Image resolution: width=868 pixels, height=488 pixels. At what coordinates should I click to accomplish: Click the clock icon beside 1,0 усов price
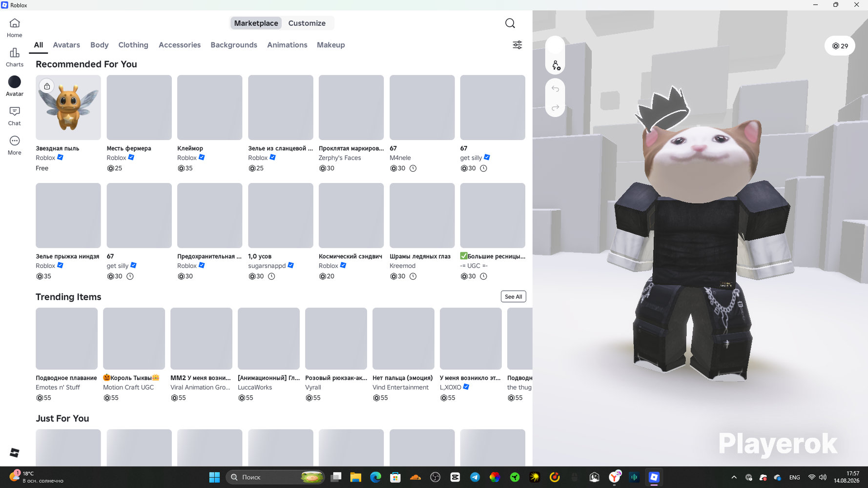(271, 276)
